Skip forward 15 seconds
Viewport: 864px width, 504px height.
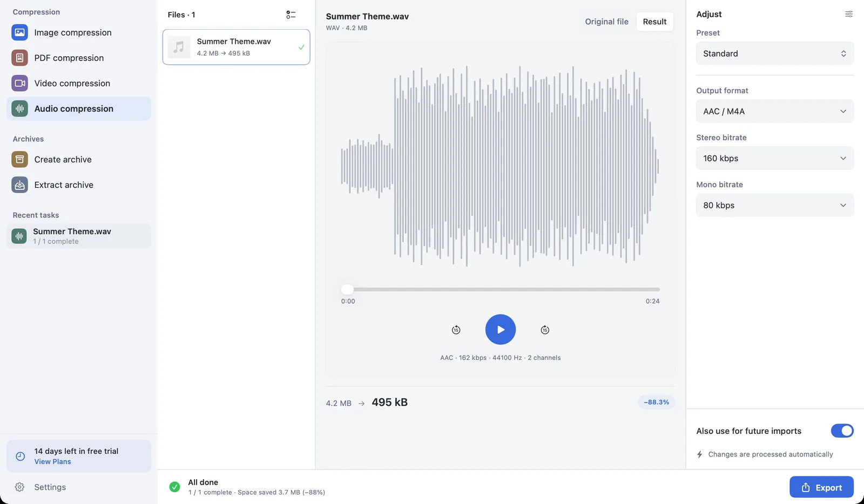coord(545,330)
